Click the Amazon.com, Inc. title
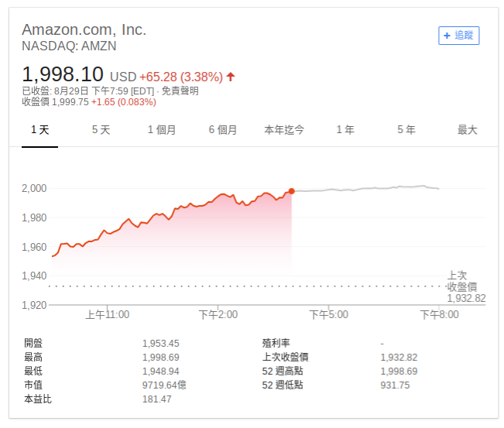 pos(84,29)
